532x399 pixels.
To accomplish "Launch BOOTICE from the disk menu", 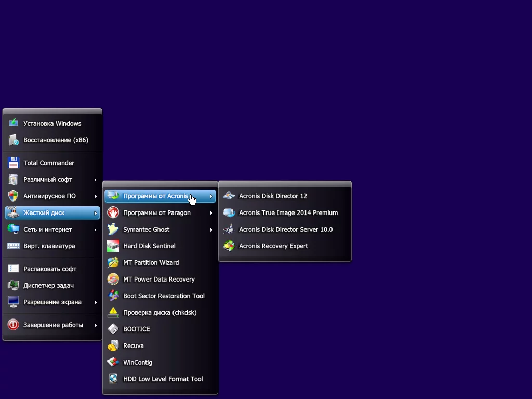I will 160,329.
